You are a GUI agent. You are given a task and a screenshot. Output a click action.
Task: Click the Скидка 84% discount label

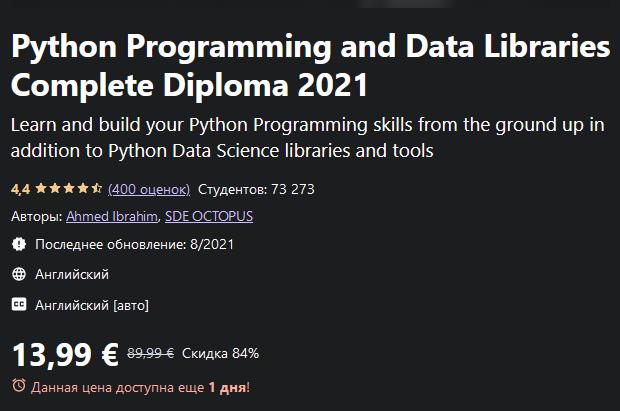[221, 353]
